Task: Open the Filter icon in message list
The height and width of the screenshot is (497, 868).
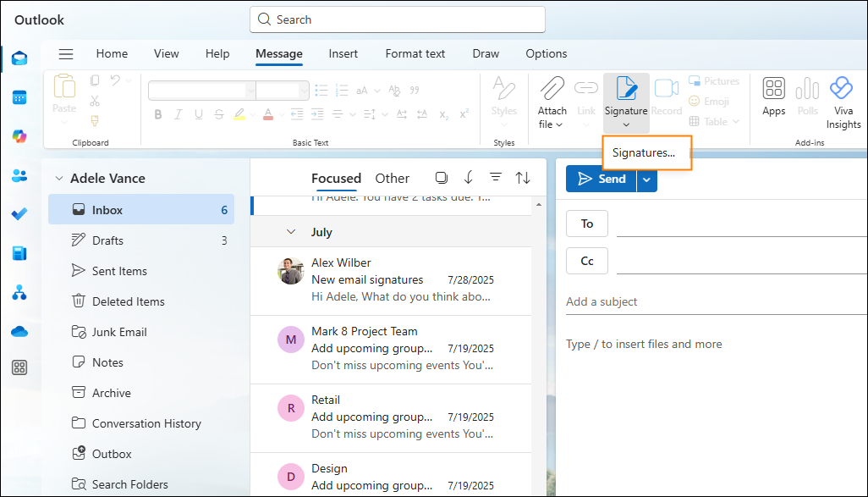Action: [x=496, y=177]
